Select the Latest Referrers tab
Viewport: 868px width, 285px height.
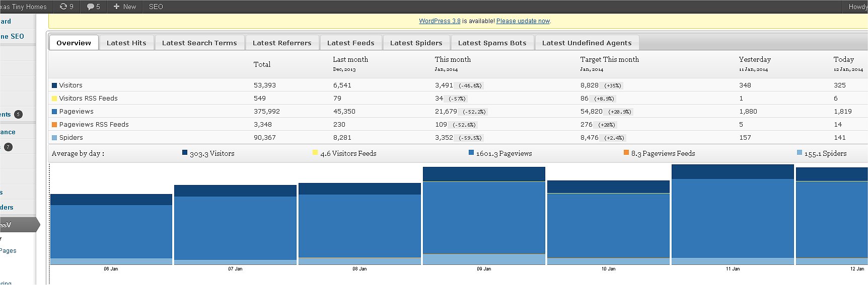[282, 43]
